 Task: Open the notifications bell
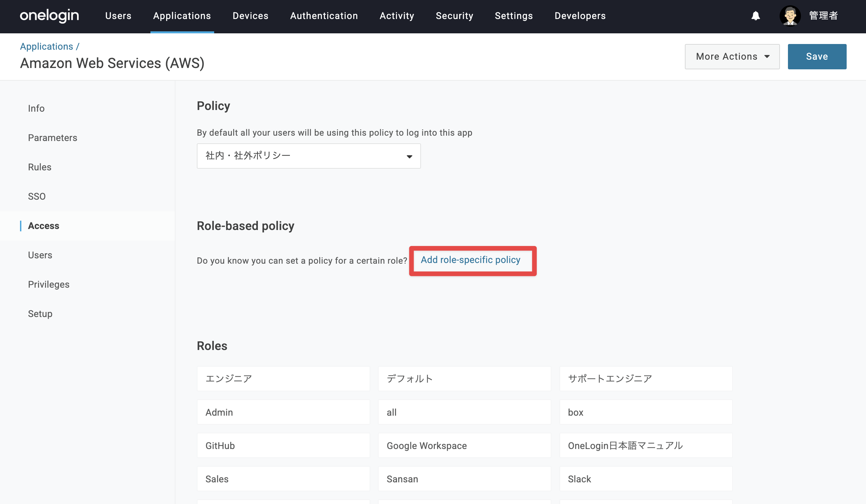click(755, 16)
